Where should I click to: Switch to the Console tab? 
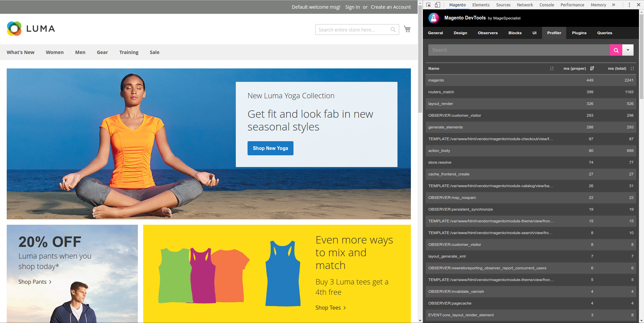(547, 5)
